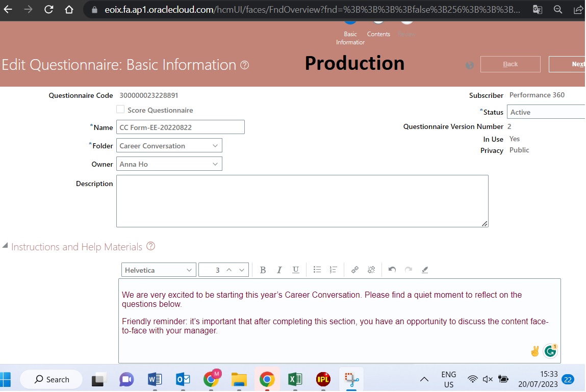Image resolution: width=586 pixels, height=392 pixels.
Task: Enable the Score Questionnaire checkbox
Action: 120,109
